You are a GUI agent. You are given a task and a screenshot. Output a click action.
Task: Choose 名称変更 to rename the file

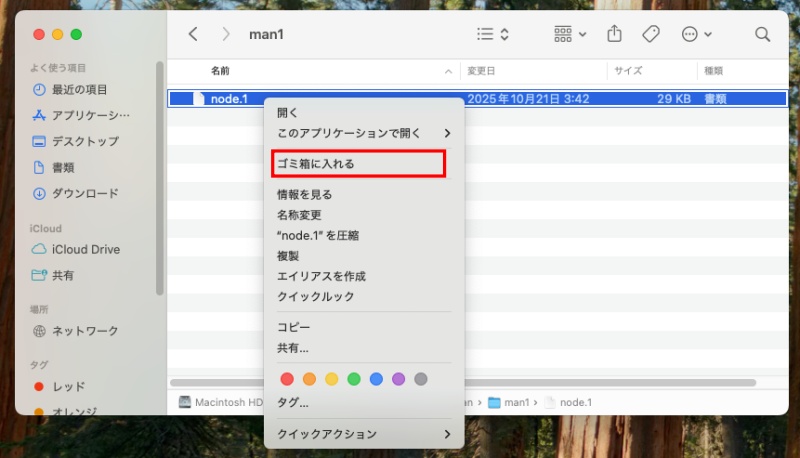299,215
